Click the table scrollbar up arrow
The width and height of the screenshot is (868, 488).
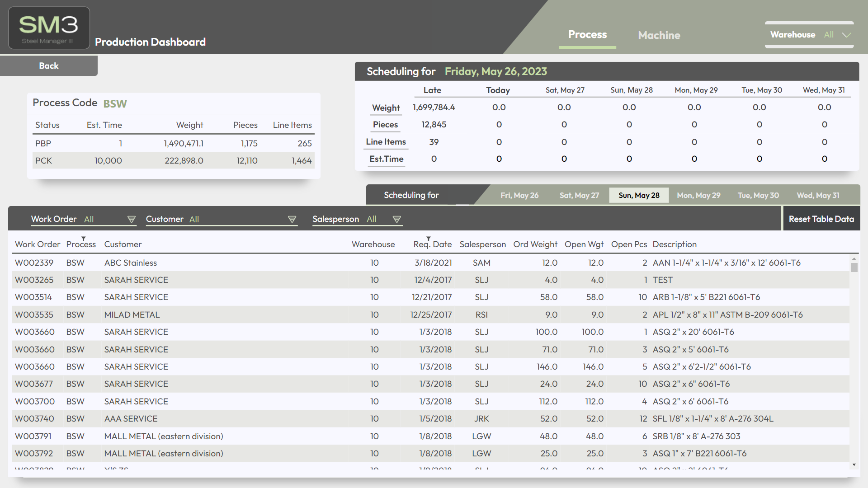point(854,259)
